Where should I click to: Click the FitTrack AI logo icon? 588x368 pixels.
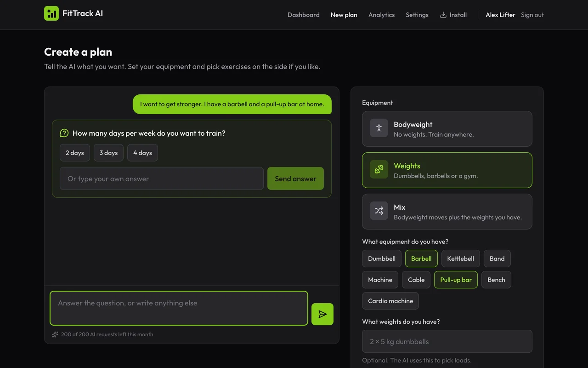51,13
